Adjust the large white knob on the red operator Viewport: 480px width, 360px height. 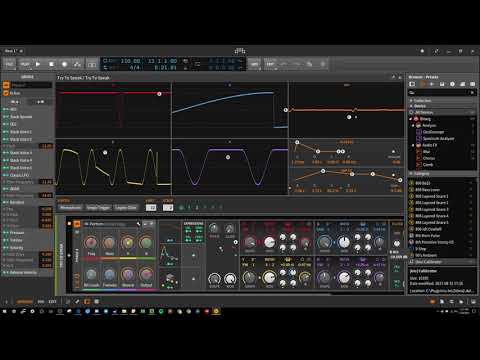269,242
